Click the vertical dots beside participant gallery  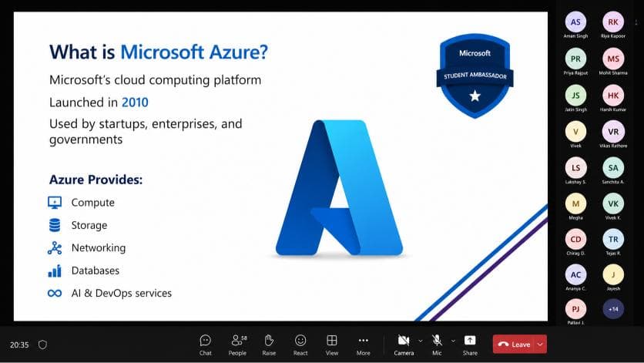pos(636,22)
